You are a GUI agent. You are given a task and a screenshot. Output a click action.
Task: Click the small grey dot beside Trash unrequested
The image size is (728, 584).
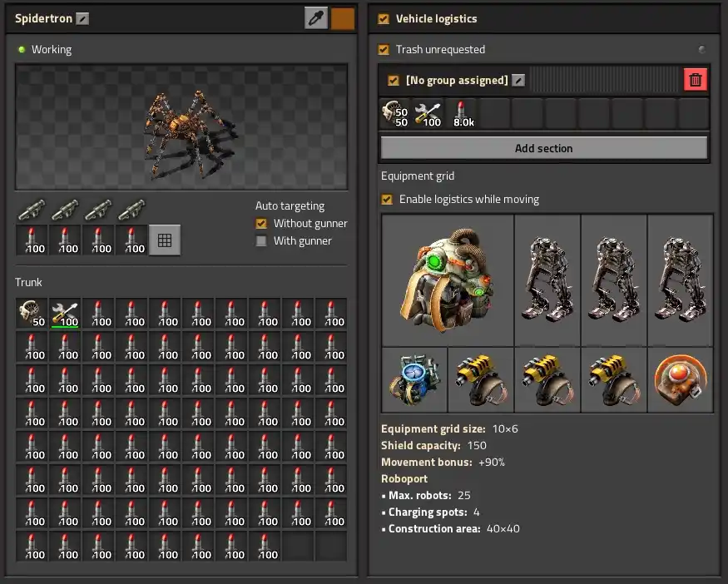tap(702, 49)
